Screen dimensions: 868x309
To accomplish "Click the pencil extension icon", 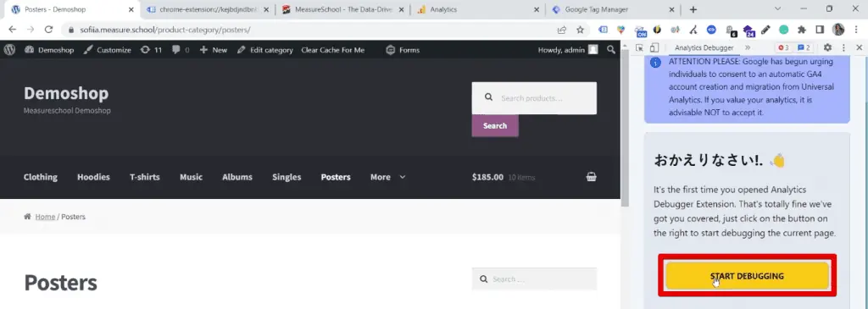I will coord(766,30).
